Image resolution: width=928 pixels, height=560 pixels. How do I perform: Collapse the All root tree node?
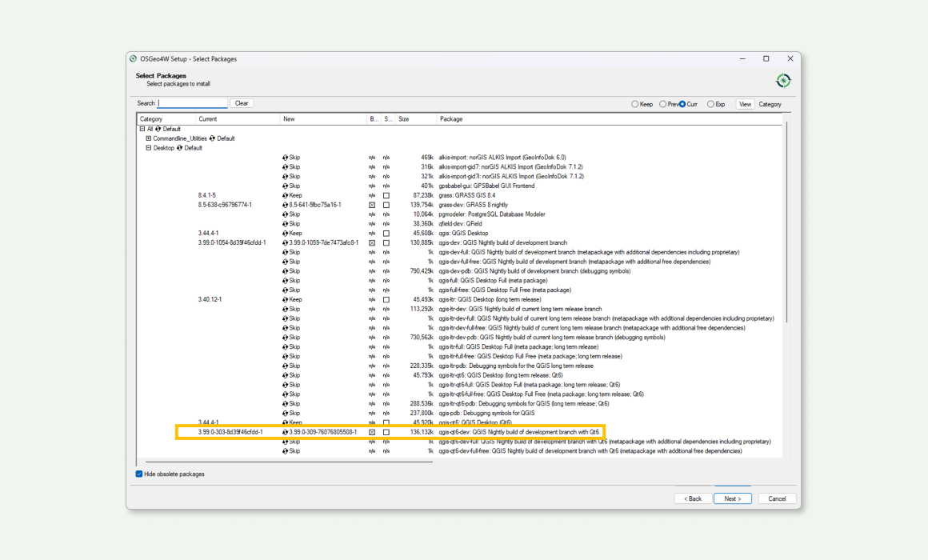pos(142,129)
